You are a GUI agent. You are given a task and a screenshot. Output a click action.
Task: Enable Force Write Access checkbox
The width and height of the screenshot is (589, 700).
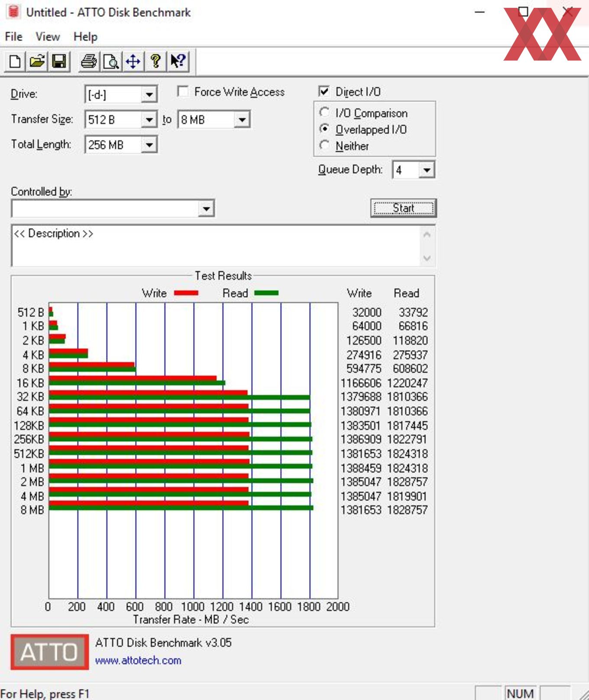(183, 91)
